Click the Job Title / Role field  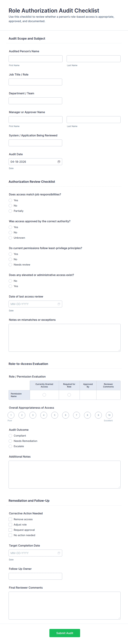tap(35, 82)
